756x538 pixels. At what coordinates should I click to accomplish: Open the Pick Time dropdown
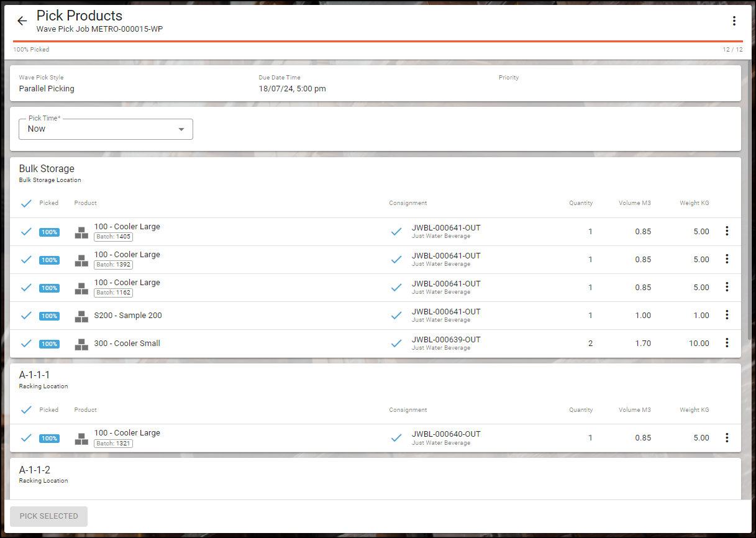coord(106,129)
